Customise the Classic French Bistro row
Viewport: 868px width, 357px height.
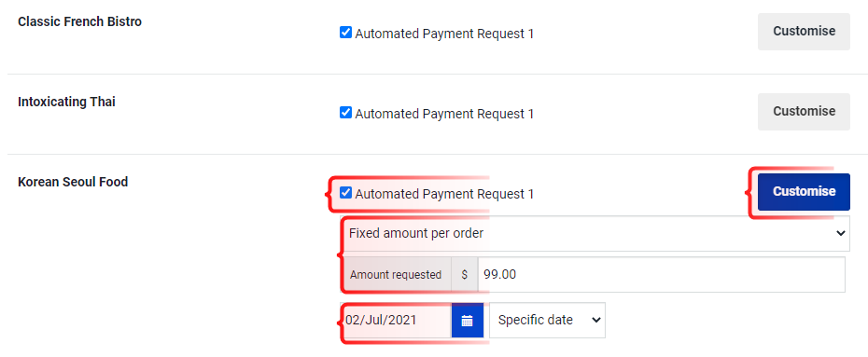804,32
